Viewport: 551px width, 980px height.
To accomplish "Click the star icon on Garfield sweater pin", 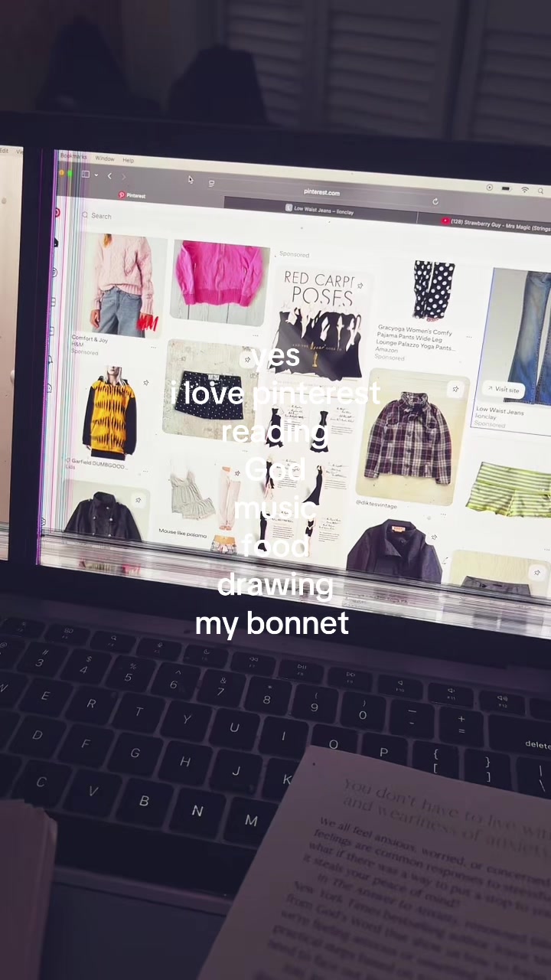I will pos(145,383).
